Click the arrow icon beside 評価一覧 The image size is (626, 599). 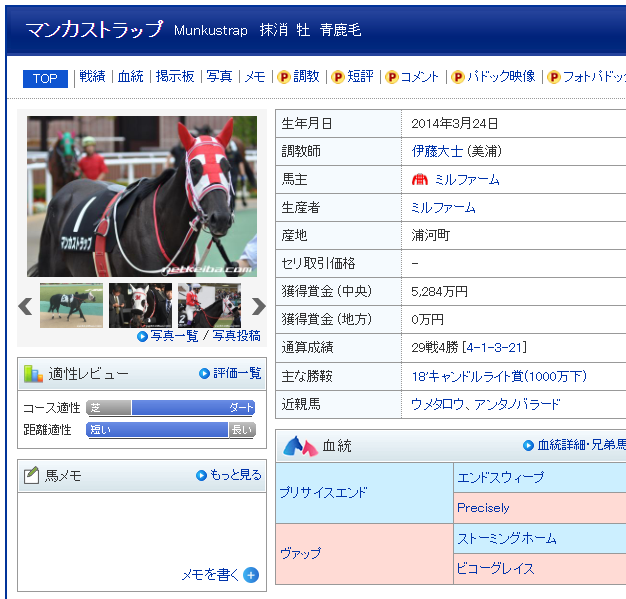[x=205, y=373]
